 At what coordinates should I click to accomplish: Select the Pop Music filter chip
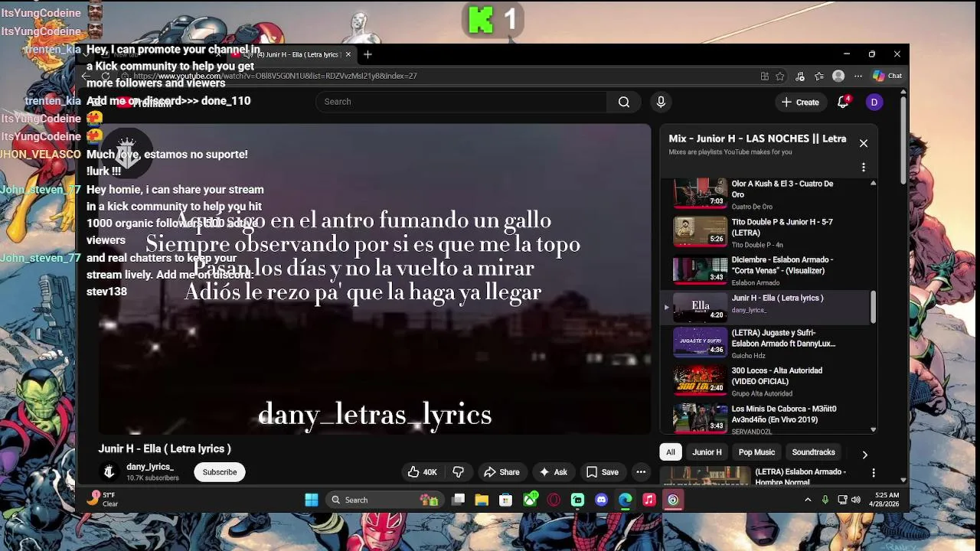[756, 452]
